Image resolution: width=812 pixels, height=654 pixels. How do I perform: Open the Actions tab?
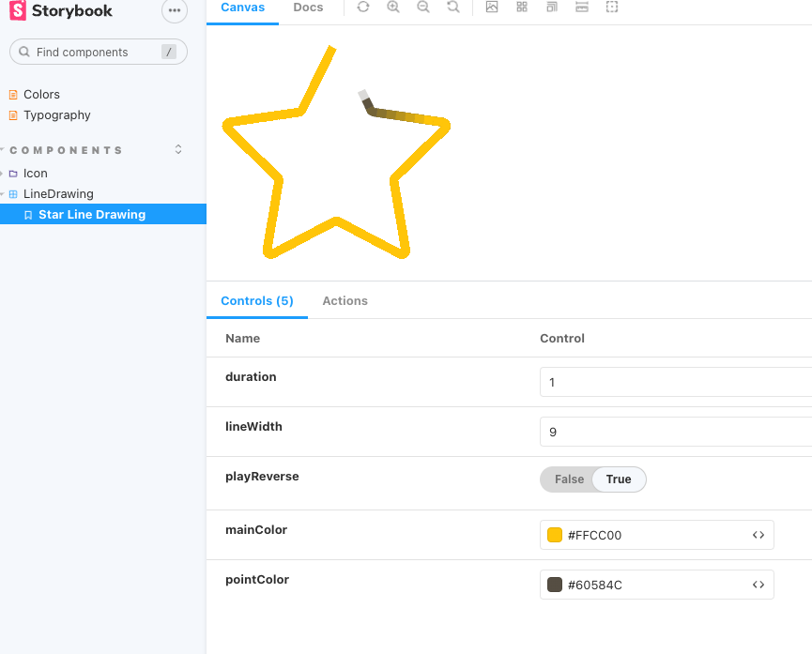[345, 301]
